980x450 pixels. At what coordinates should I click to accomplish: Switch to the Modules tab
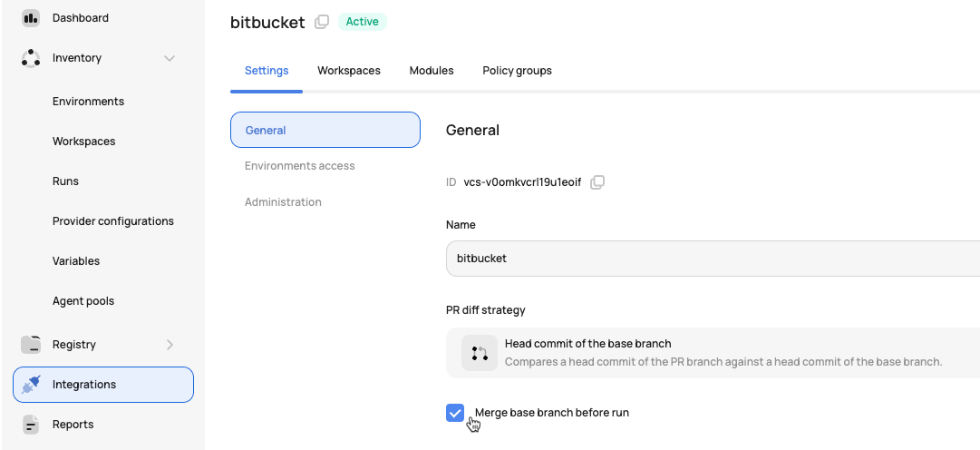pyautogui.click(x=432, y=71)
